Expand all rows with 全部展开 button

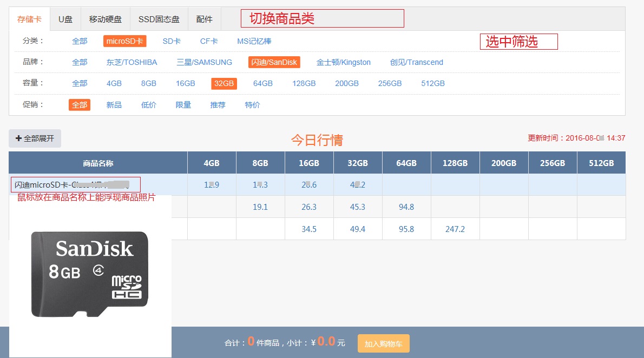35,138
